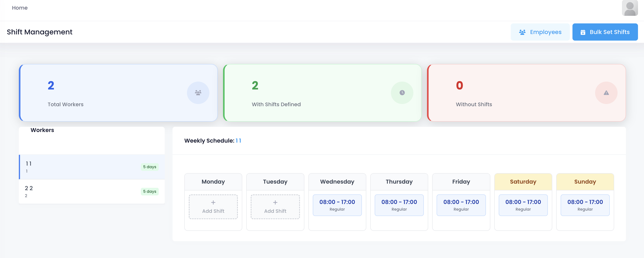This screenshot has height=258, width=644.
Task: Click the plus icon under Tuesday
Action: [275, 202]
